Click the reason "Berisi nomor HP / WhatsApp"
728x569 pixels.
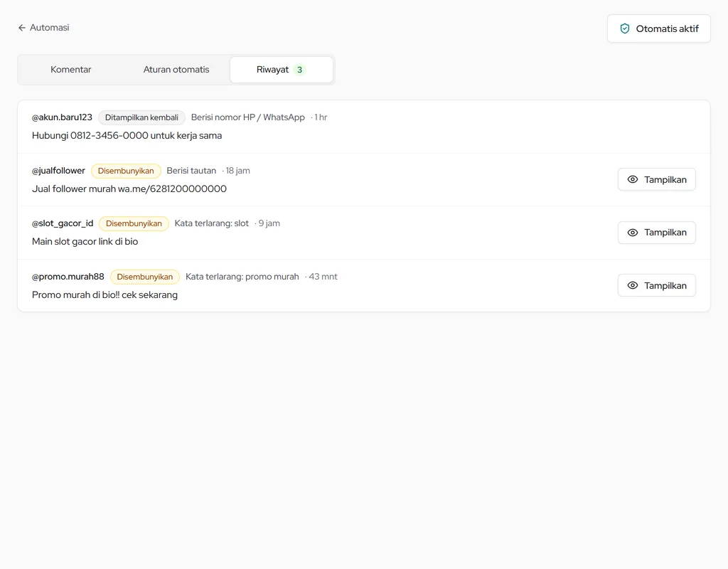tap(248, 117)
